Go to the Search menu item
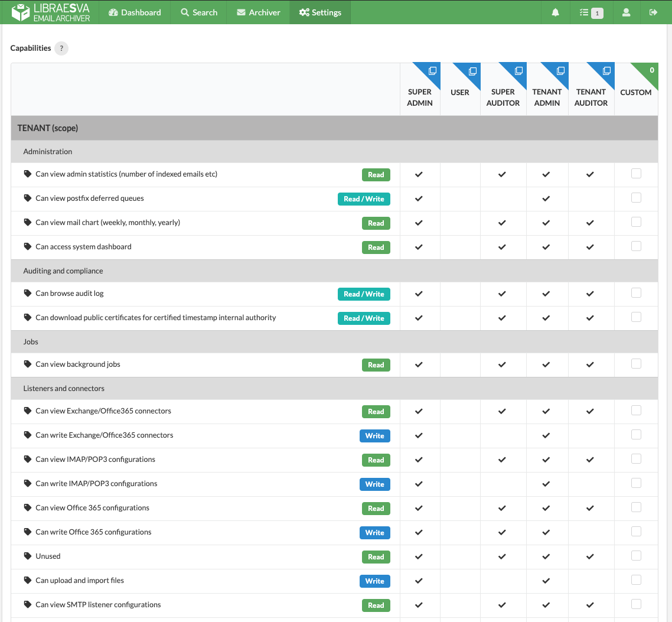This screenshot has width=672, height=622. tap(199, 12)
